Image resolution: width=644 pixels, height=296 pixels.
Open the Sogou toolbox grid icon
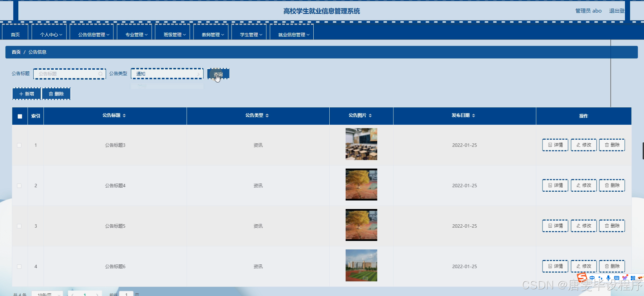(633, 278)
